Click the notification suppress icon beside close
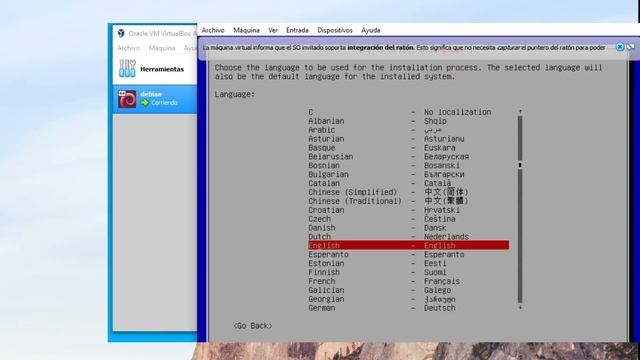The image size is (640, 360). tap(631, 47)
